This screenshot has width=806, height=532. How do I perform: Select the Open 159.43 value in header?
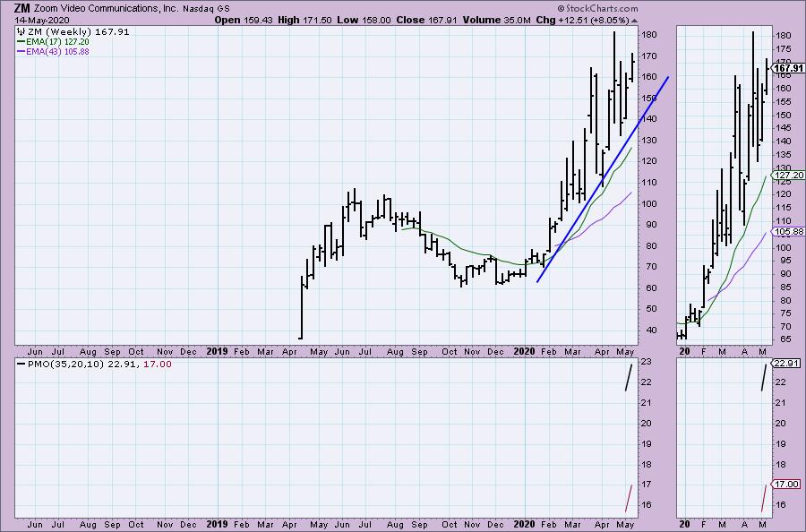(244, 20)
